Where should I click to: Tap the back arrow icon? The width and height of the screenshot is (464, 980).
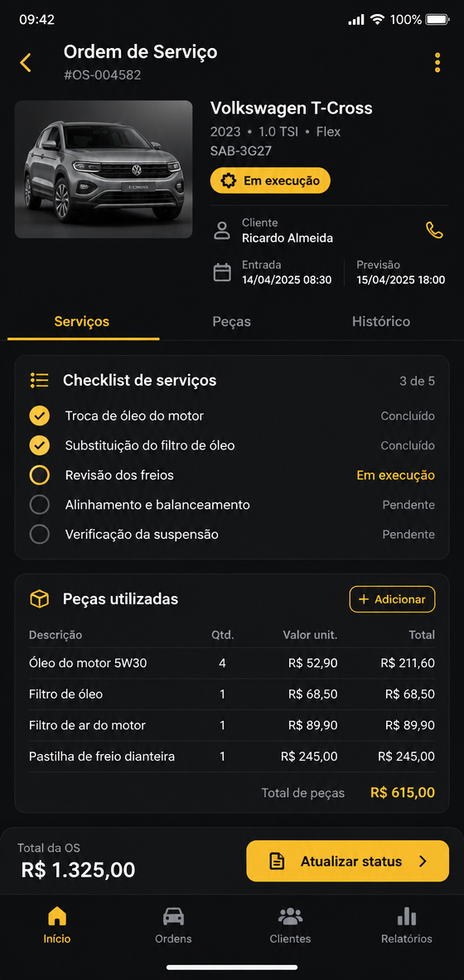pos(25,63)
